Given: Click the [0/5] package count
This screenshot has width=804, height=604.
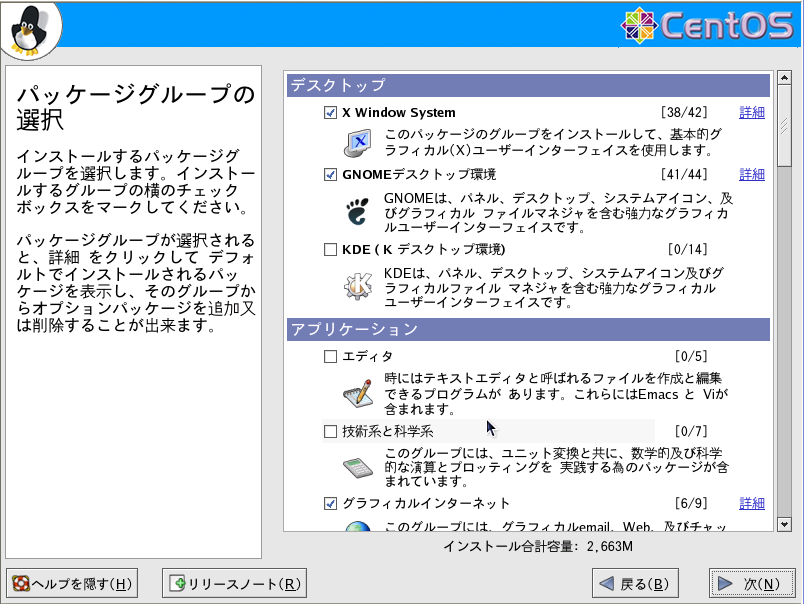Looking at the screenshot, I should pyautogui.click(x=691, y=356).
